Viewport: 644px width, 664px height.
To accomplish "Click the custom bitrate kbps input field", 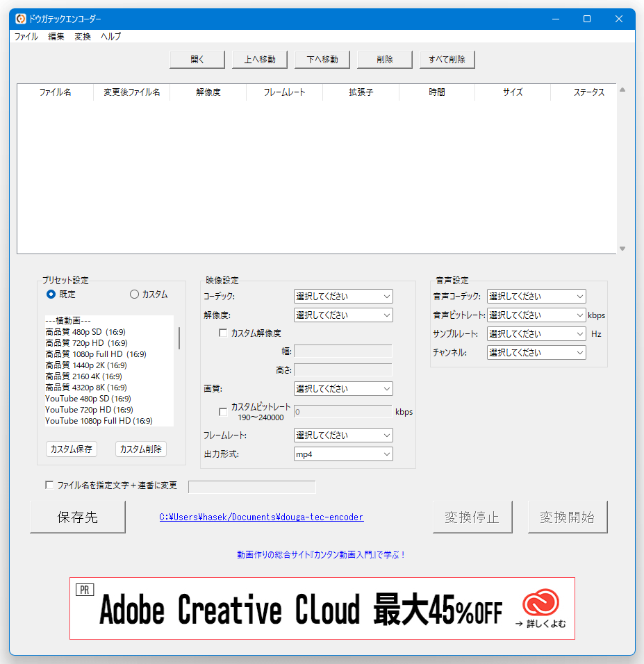I will [343, 412].
